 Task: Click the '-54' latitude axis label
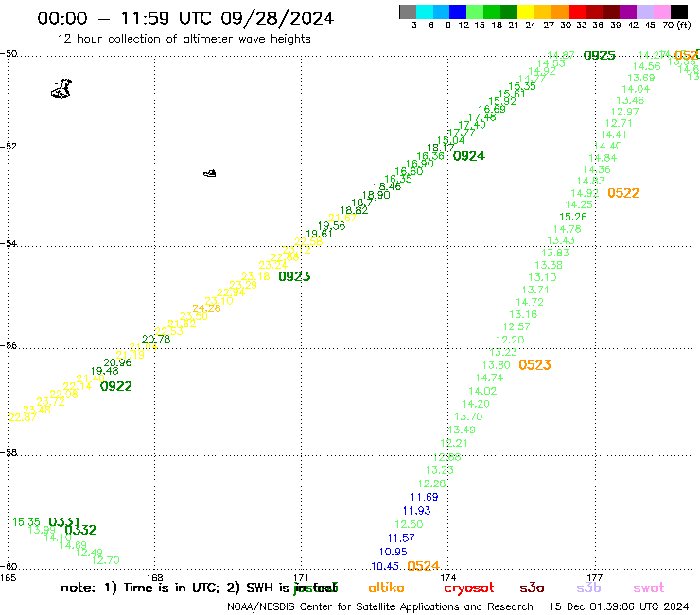(x=9, y=243)
